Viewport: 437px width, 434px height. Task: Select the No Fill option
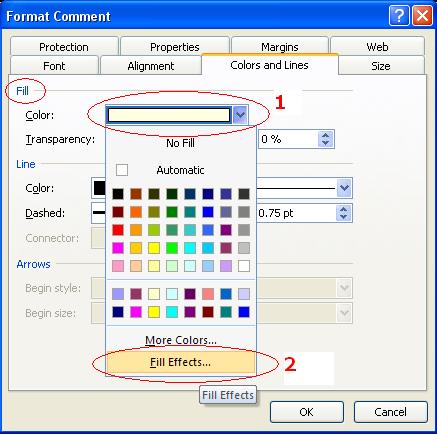[x=180, y=143]
